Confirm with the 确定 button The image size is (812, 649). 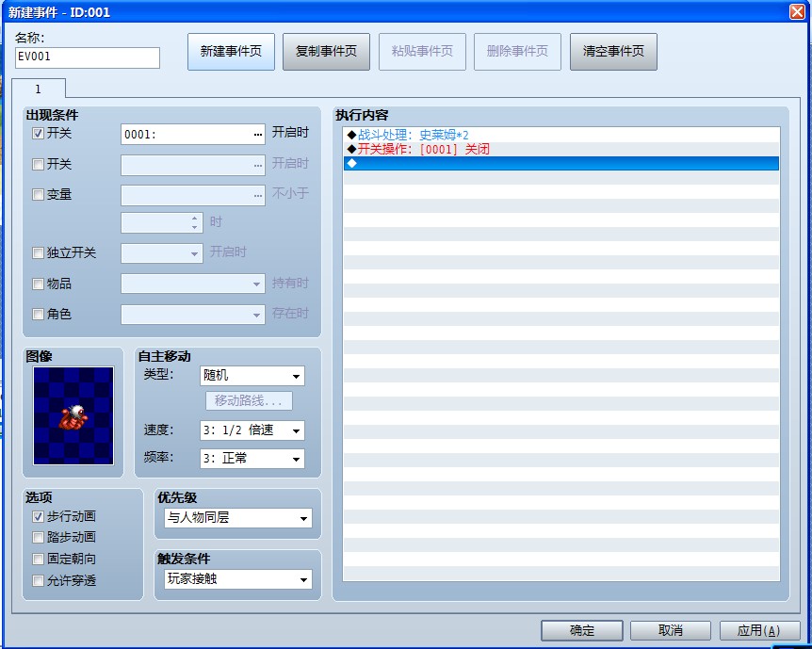[x=581, y=630]
